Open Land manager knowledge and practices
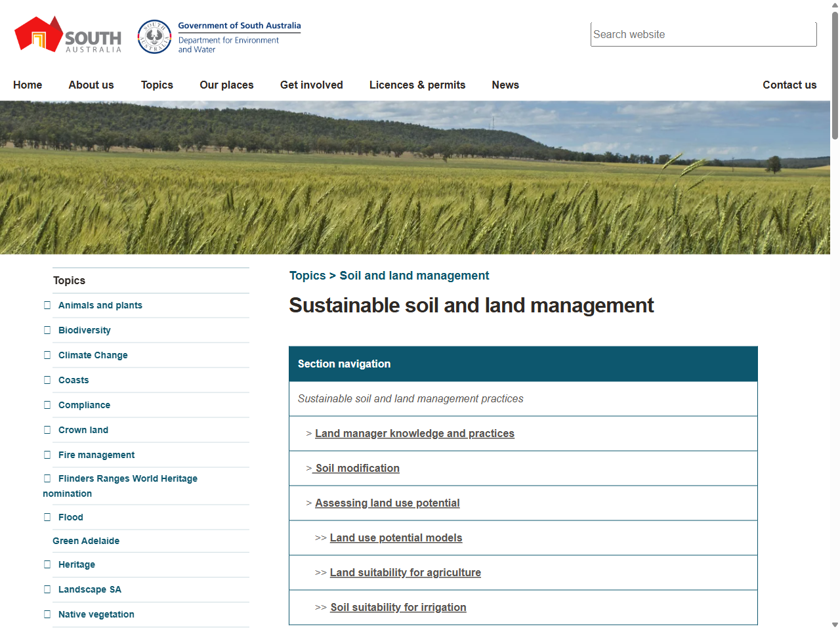 [x=415, y=433]
